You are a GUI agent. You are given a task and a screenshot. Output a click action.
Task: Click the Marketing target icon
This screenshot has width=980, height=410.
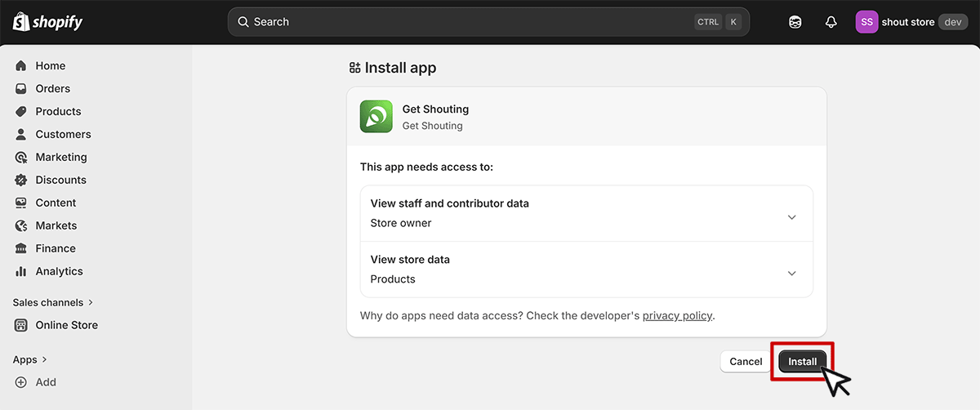tap(21, 158)
